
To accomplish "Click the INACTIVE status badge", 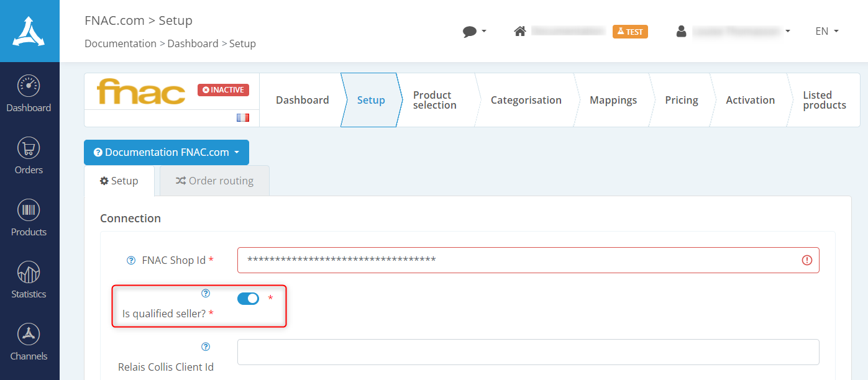I will coord(223,89).
